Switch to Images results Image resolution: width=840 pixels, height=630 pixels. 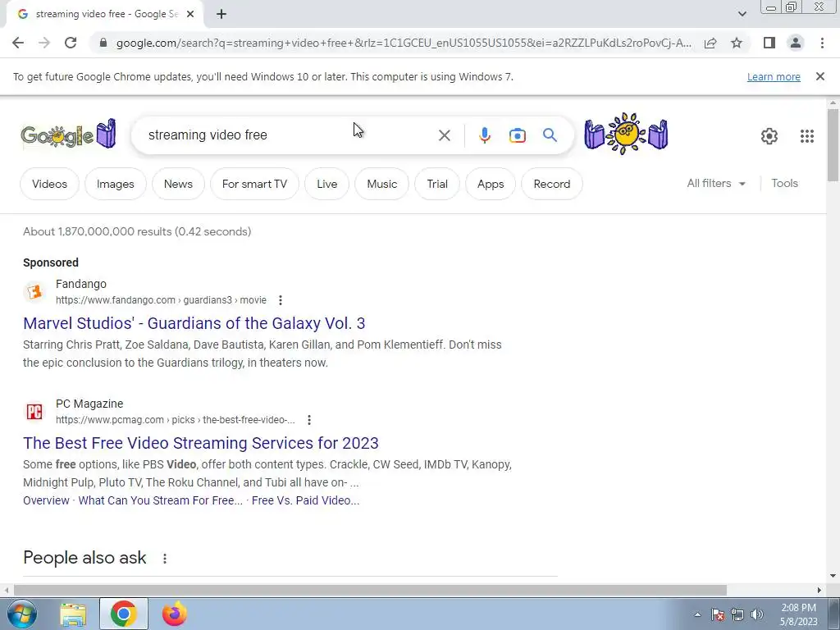tap(115, 184)
